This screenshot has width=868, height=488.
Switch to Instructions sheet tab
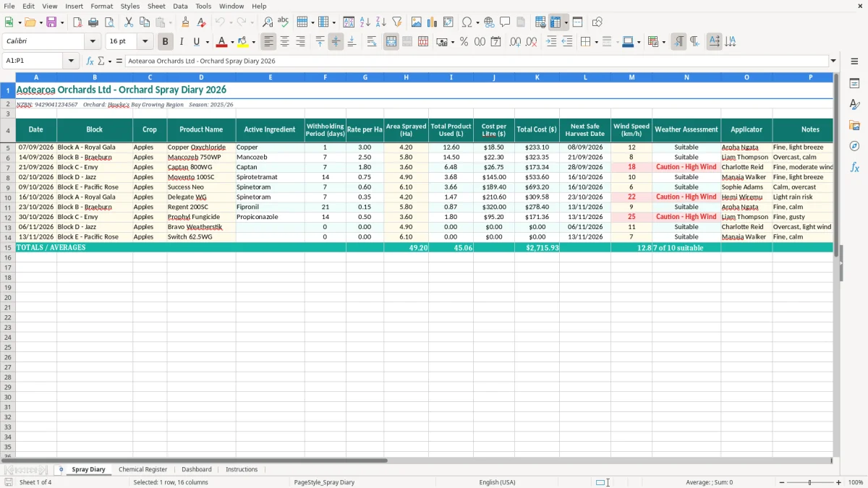(x=242, y=469)
